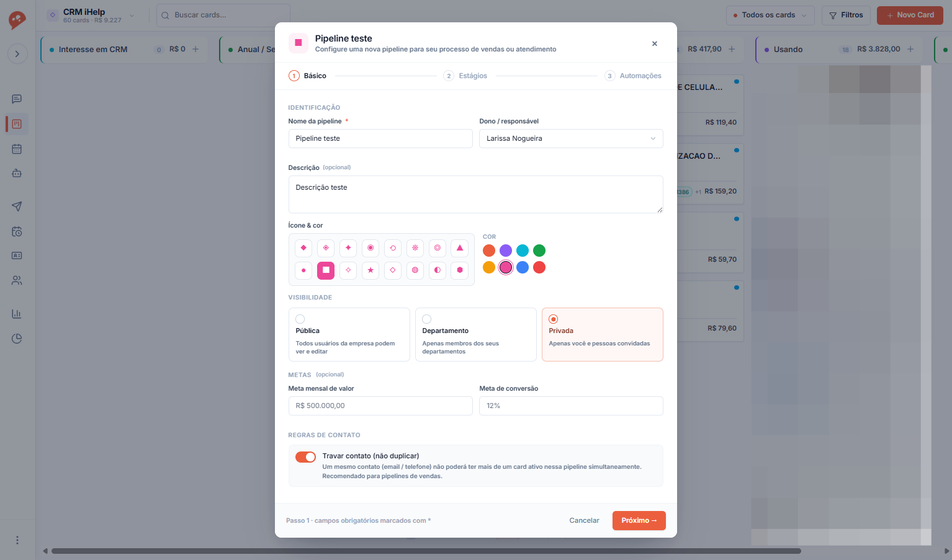Open the chat messages sidebar icon
Viewport: 952px width, 560px height.
coord(17,99)
